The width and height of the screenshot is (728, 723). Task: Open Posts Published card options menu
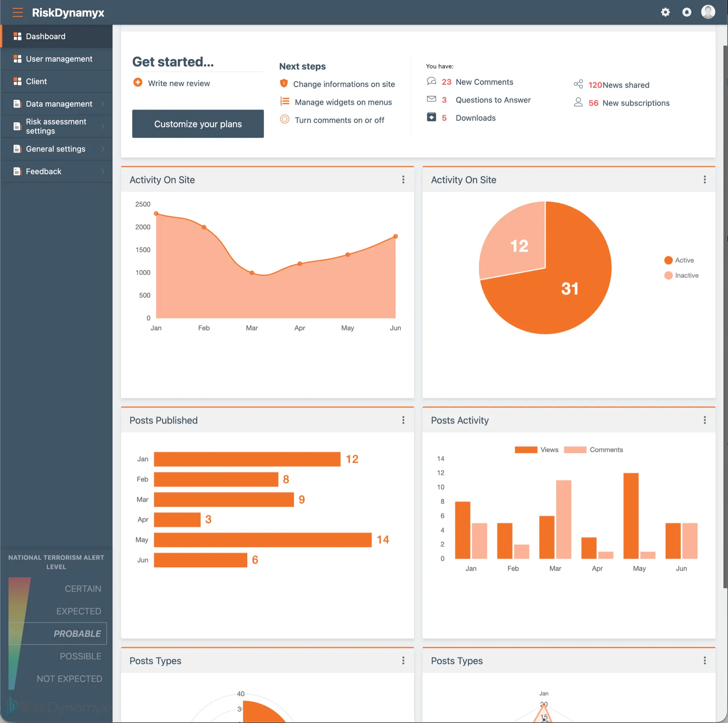[403, 420]
